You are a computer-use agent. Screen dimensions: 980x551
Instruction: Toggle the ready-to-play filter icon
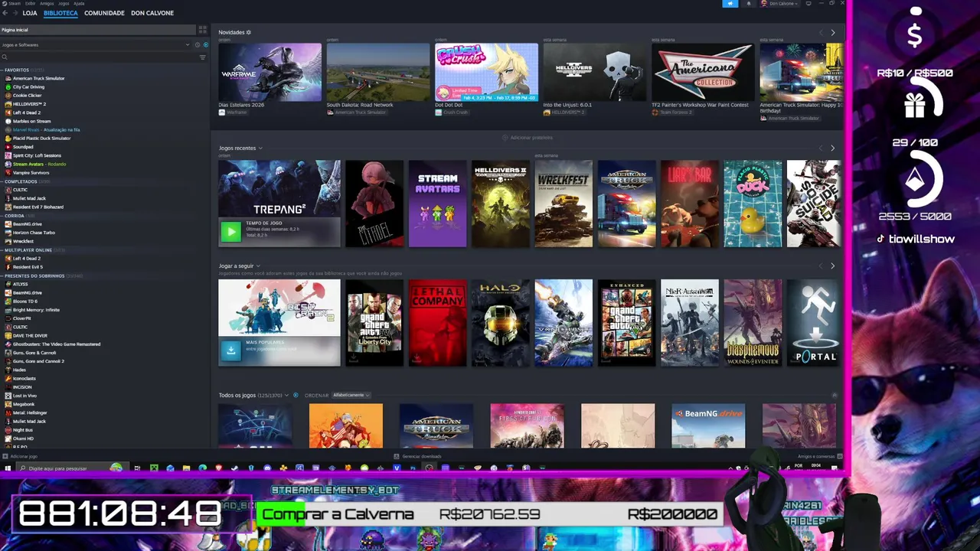point(205,45)
